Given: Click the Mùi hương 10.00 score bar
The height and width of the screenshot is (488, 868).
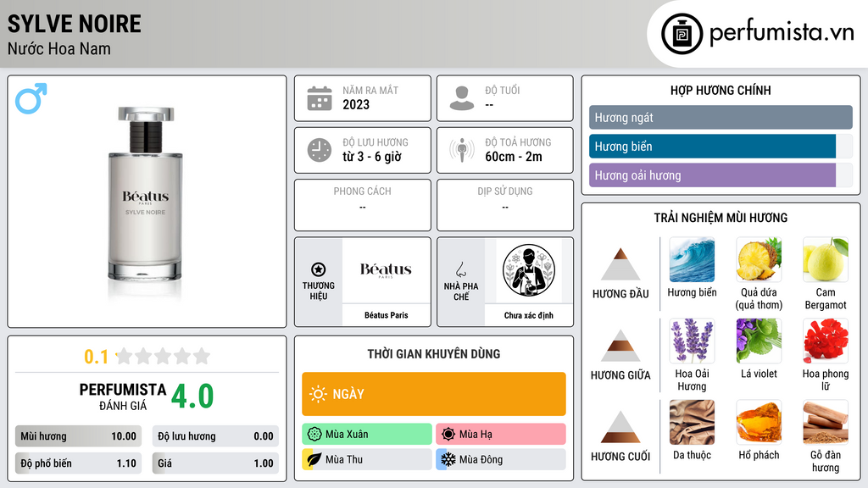Looking at the screenshot, I should (x=78, y=436).
